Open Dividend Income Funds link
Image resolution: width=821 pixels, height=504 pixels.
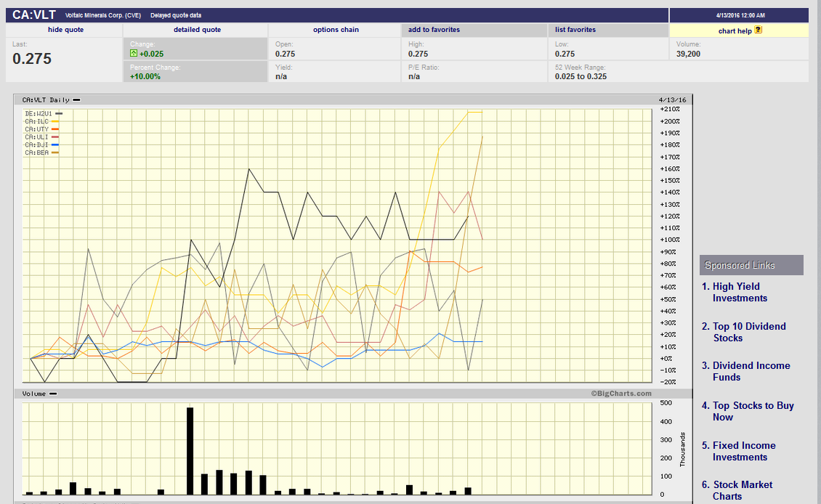[751, 371]
